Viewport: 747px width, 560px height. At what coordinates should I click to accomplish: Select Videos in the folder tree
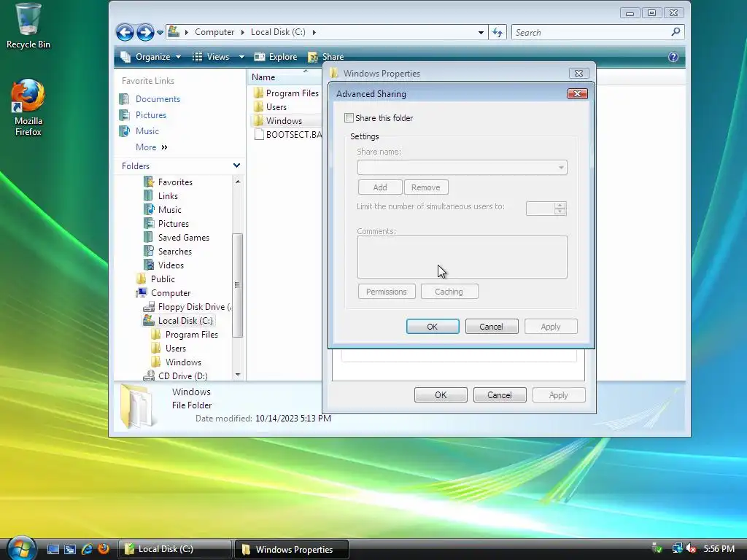click(x=164, y=265)
